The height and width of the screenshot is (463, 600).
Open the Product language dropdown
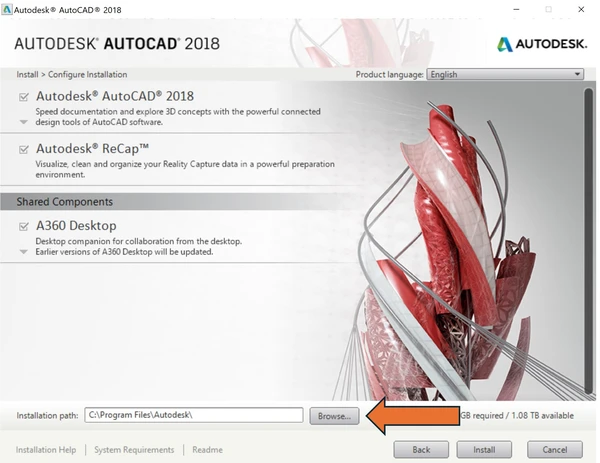point(505,74)
